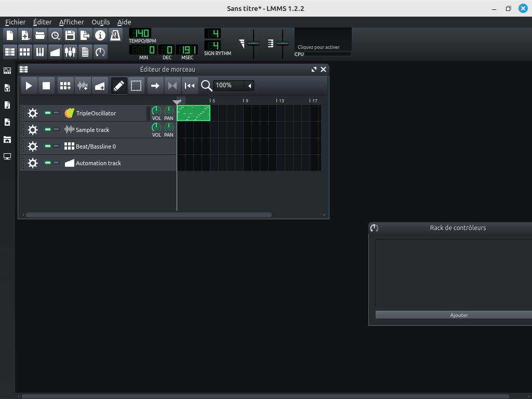
Task: Mute the TripleOscillator track
Action: click(x=48, y=113)
